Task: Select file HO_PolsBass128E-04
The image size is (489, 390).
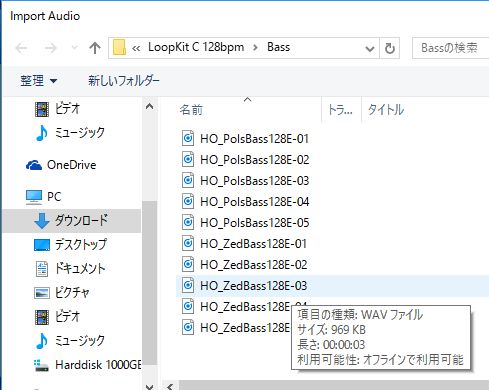Action: (255, 202)
